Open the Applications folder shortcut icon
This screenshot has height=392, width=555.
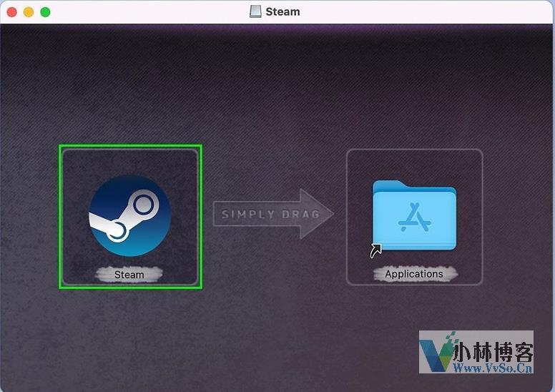[414, 216]
